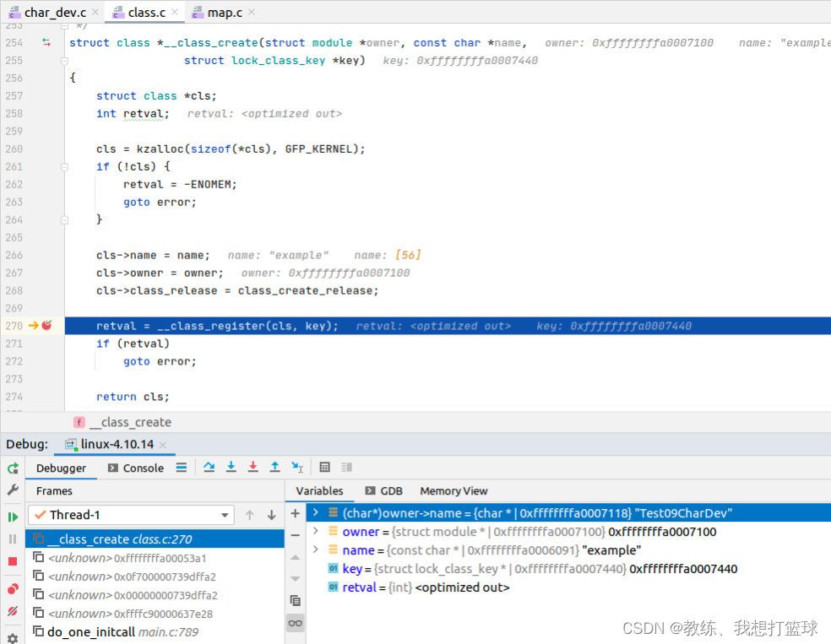Viewport: 831px width, 644px height.
Task: View breakpoints icon in debug sidebar
Action: point(13,589)
